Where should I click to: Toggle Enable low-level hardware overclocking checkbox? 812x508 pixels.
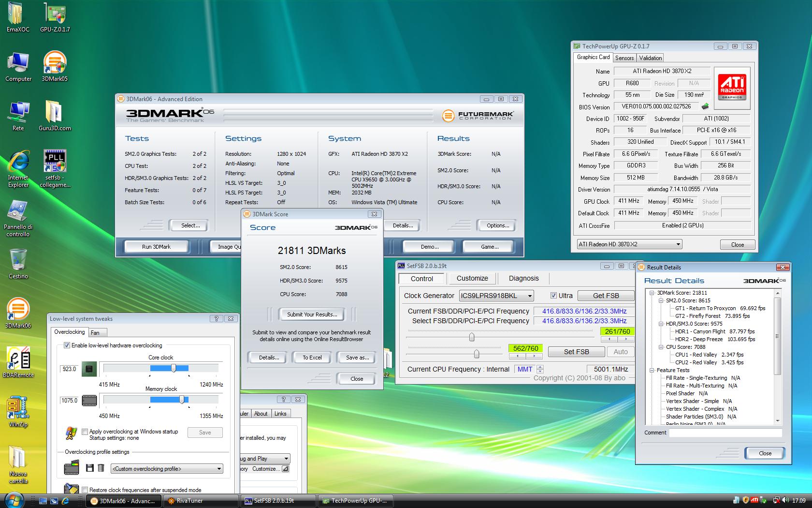point(67,345)
